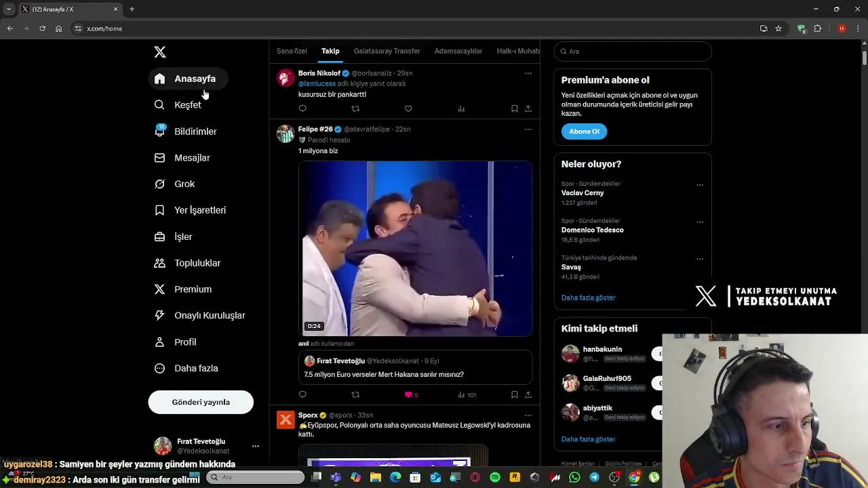
Task: Open more options on Felipe #26 post
Action: tap(528, 129)
